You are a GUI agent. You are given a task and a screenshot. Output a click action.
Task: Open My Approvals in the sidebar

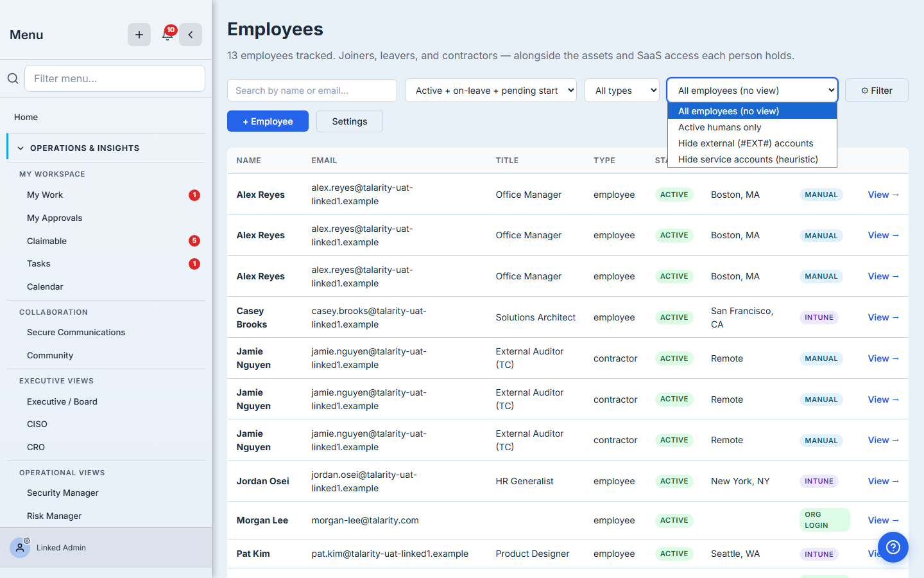tap(55, 218)
